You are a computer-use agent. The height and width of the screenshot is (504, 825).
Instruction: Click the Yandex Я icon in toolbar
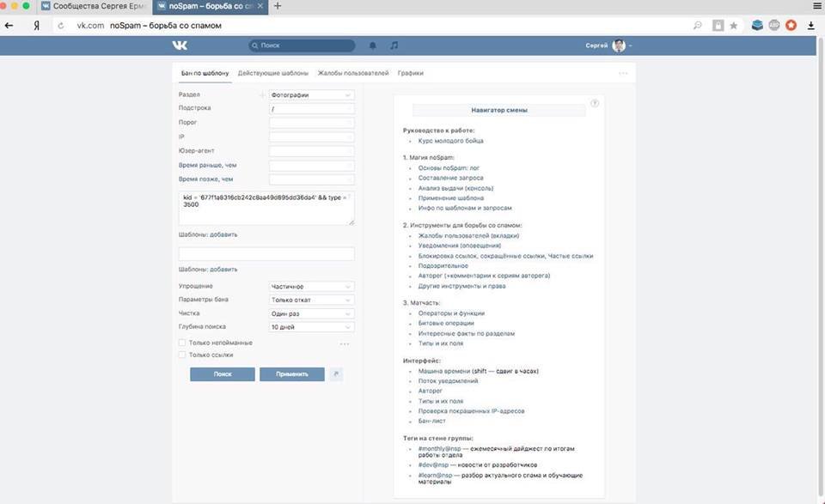tap(36, 25)
